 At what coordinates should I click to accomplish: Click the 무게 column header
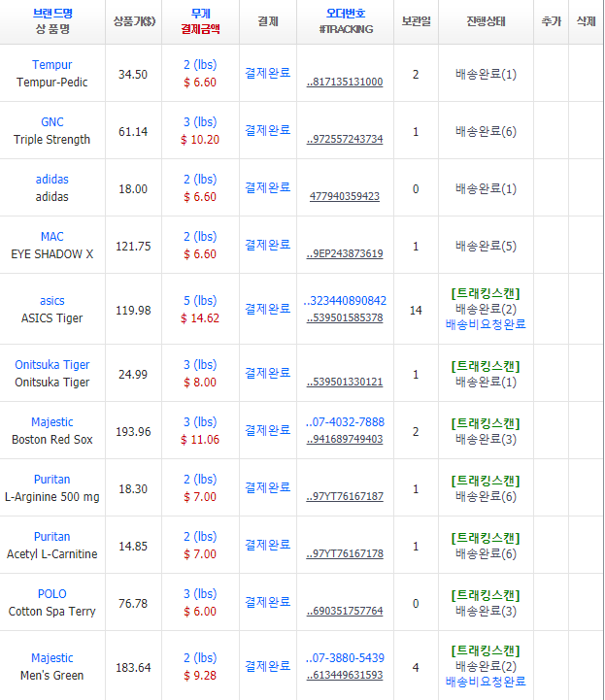click(200, 14)
